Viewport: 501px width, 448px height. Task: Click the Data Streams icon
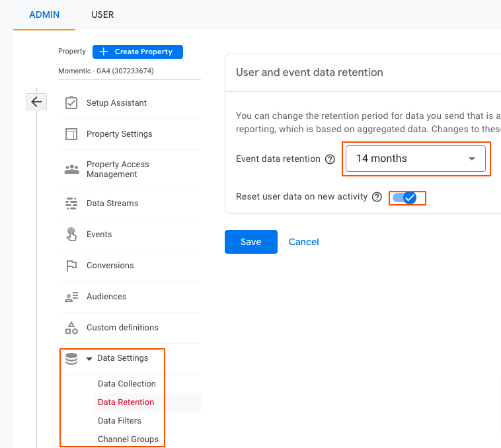pos(71,204)
